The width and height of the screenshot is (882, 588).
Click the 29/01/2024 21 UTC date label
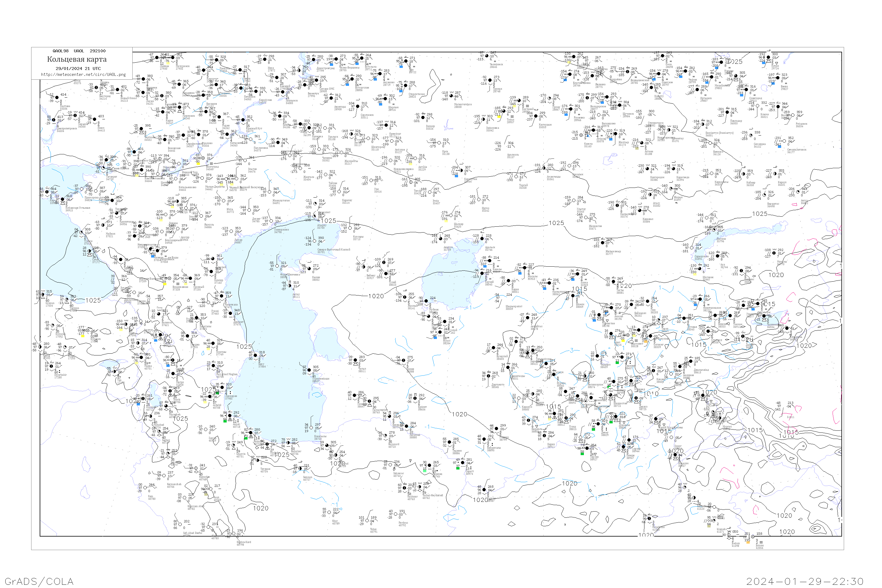click(78, 69)
